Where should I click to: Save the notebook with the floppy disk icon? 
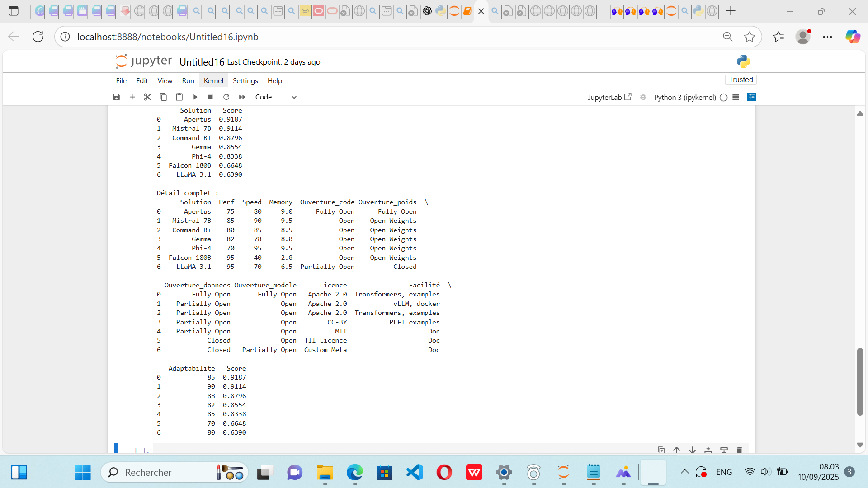tap(116, 97)
